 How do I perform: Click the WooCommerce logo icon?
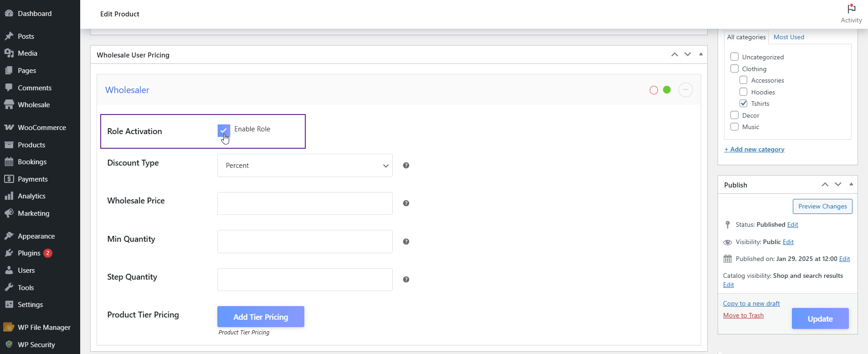[9, 127]
